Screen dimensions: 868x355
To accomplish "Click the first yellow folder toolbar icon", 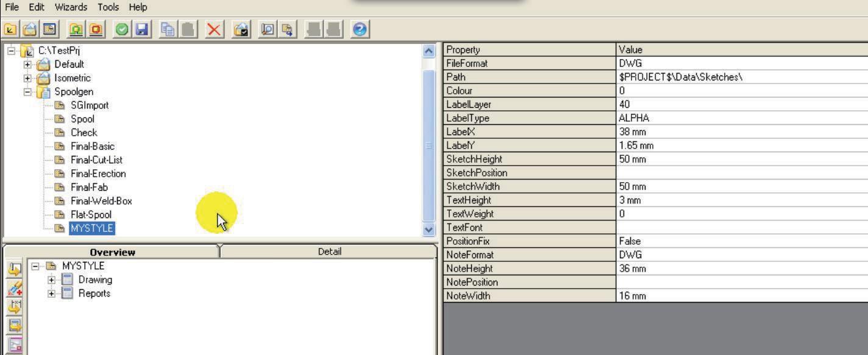I will (10, 29).
